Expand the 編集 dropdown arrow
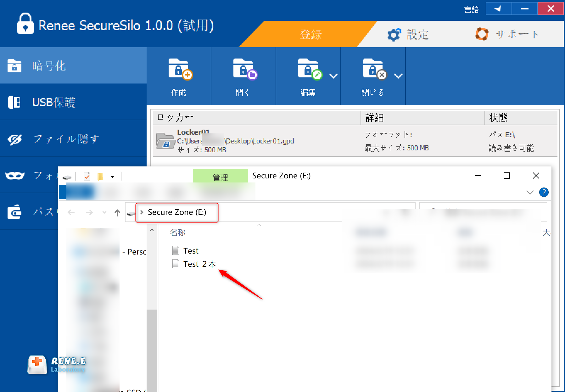The width and height of the screenshot is (565, 392). pos(333,76)
